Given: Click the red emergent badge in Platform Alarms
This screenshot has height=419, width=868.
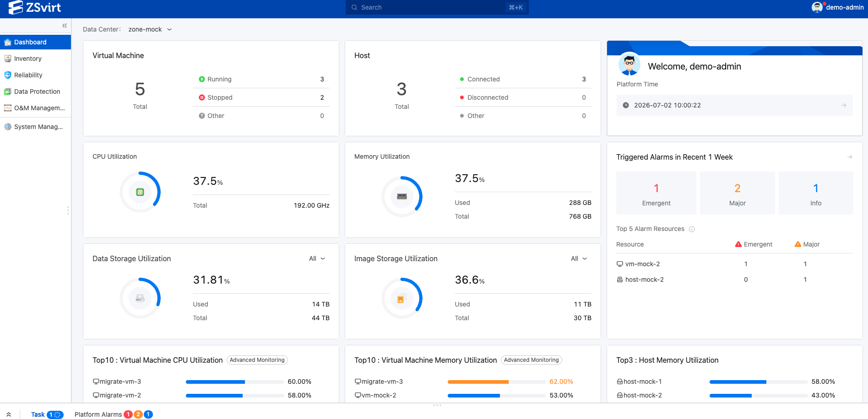Looking at the screenshot, I should (x=128, y=414).
